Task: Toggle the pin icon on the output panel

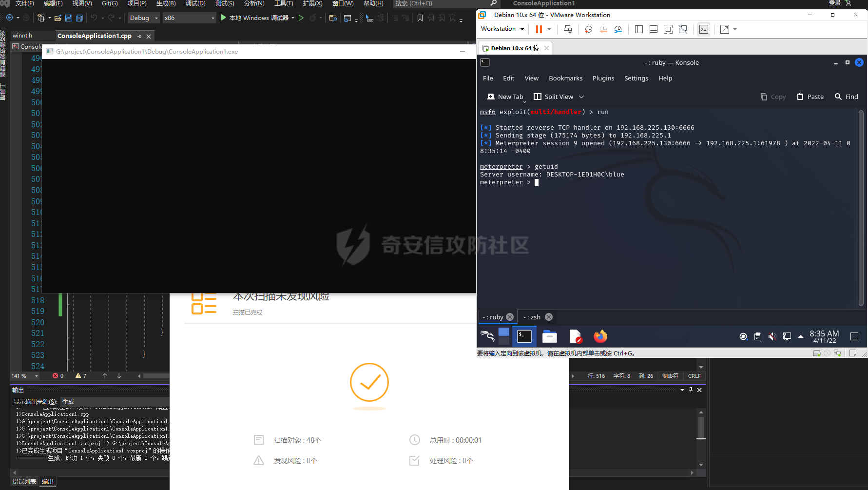Action: [691, 390]
